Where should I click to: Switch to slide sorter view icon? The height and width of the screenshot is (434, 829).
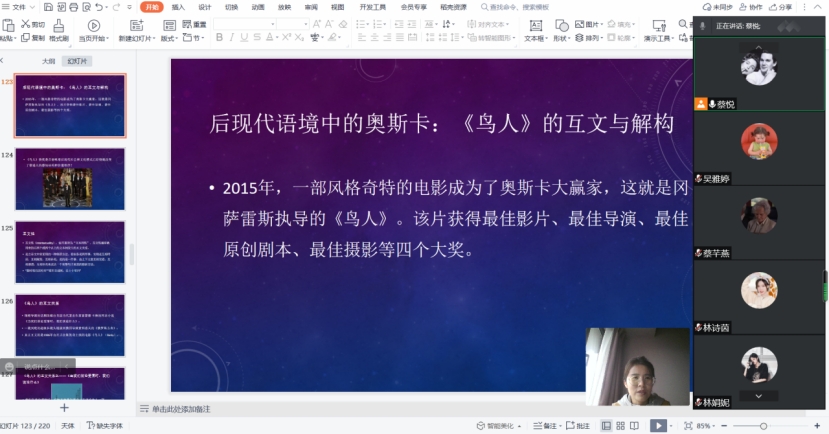point(621,426)
